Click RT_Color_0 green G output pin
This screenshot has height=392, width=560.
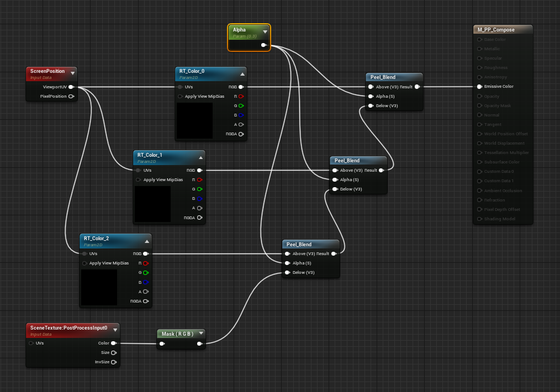241,105
